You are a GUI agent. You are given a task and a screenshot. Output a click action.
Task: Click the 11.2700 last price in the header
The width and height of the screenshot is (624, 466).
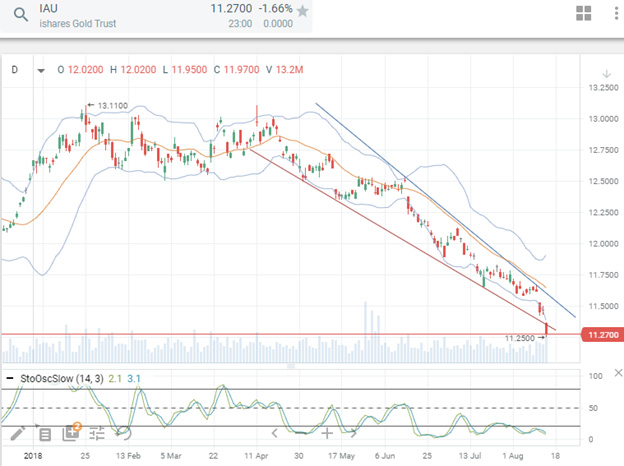click(231, 8)
